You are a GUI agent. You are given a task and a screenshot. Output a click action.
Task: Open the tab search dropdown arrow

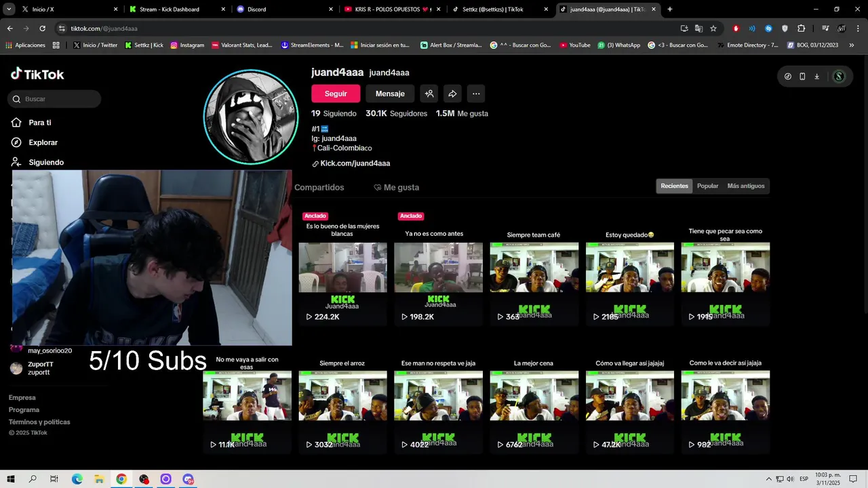(9, 9)
